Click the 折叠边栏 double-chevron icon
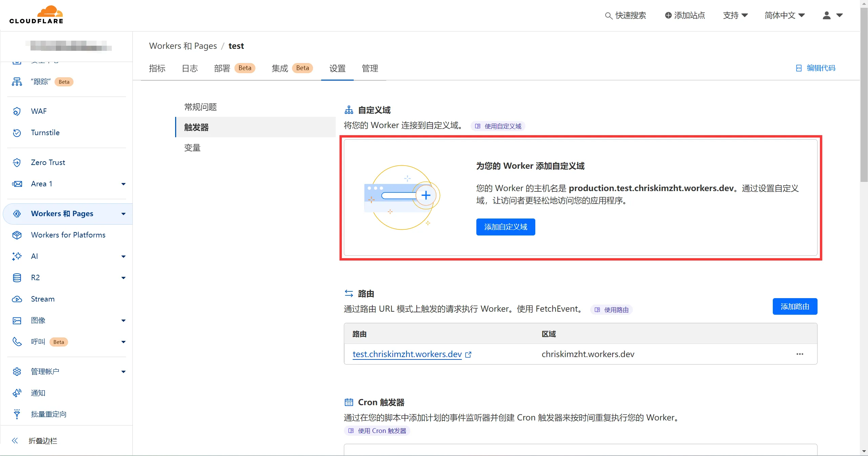Screen dimensions: 868x456 [15, 440]
